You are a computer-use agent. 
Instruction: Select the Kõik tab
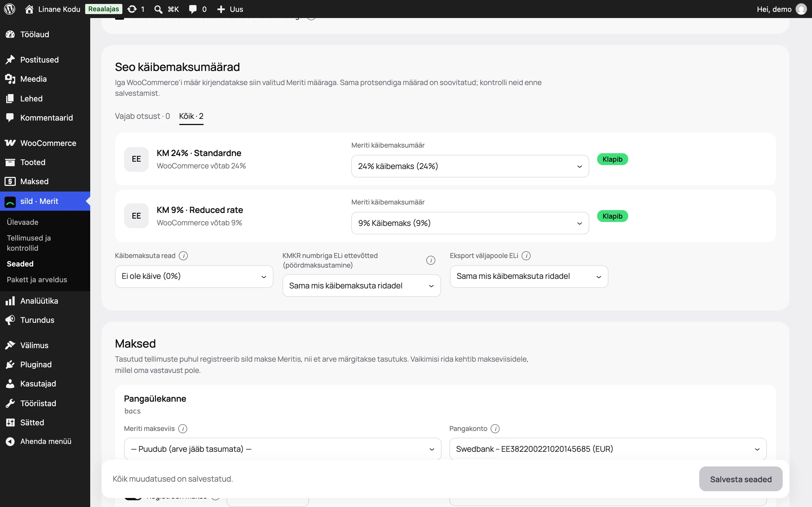click(x=191, y=116)
